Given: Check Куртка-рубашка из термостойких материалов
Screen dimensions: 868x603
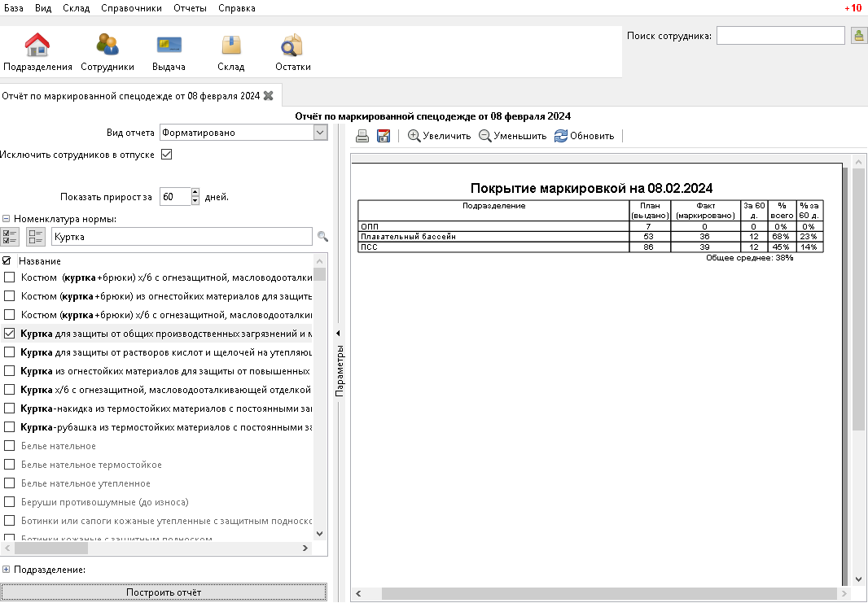Looking at the screenshot, I should (10, 427).
